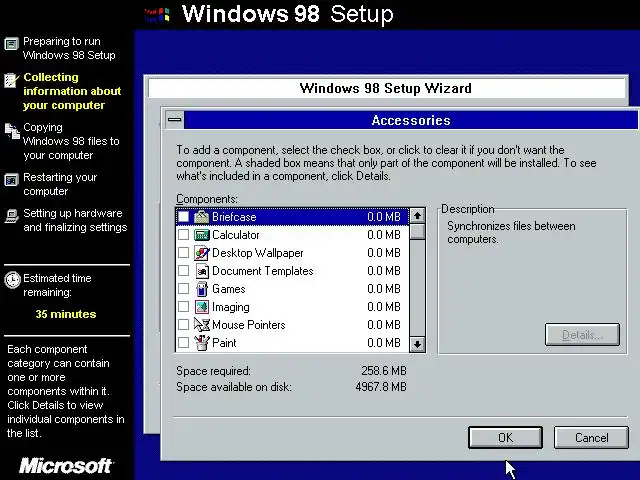The height and width of the screenshot is (480, 640).
Task: Click the Restarting your computer step icon
Action: (11, 180)
